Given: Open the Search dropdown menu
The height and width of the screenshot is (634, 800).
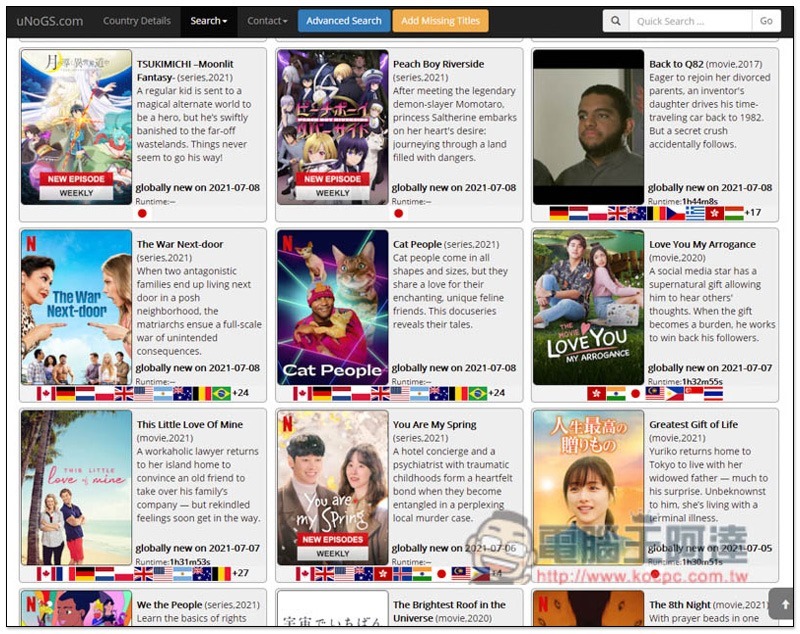Looking at the screenshot, I should (x=208, y=21).
